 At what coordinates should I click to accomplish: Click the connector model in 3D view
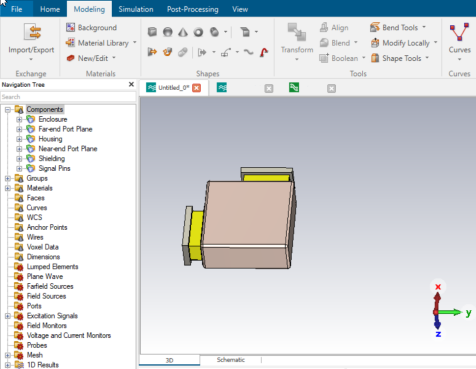coord(239,218)
